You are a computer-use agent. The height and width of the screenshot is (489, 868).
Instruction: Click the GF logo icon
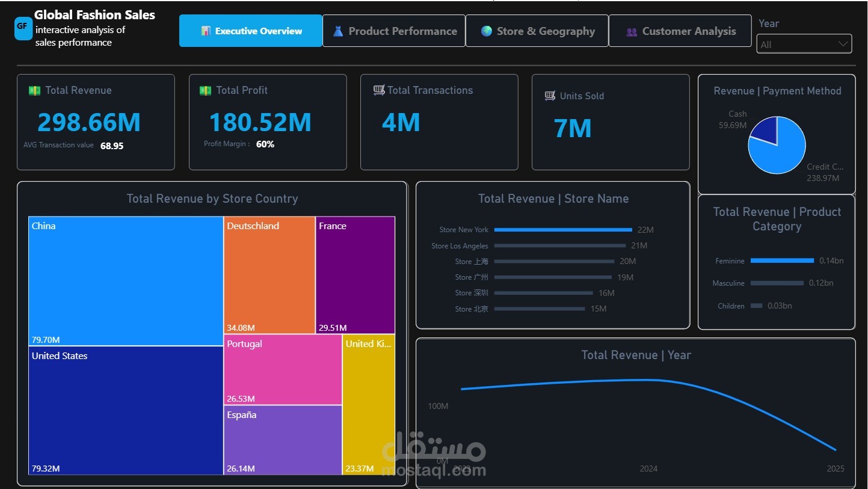pos(23,28)
